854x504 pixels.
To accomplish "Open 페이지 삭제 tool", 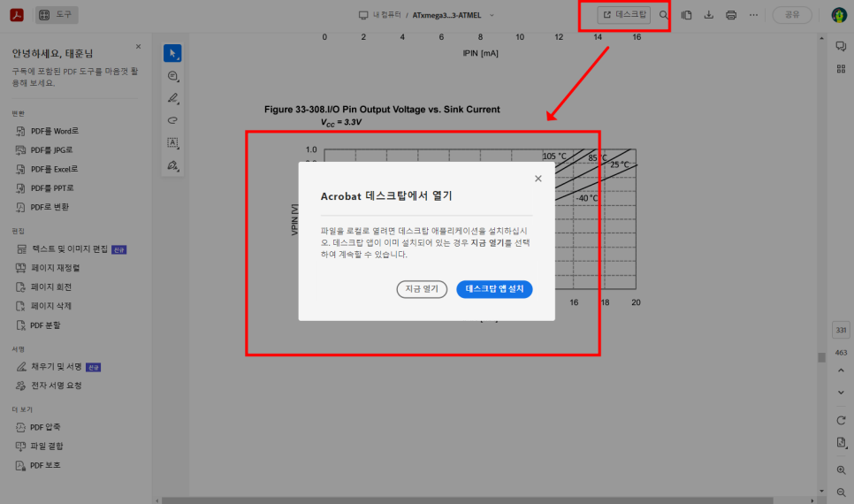I will point(43,306).
